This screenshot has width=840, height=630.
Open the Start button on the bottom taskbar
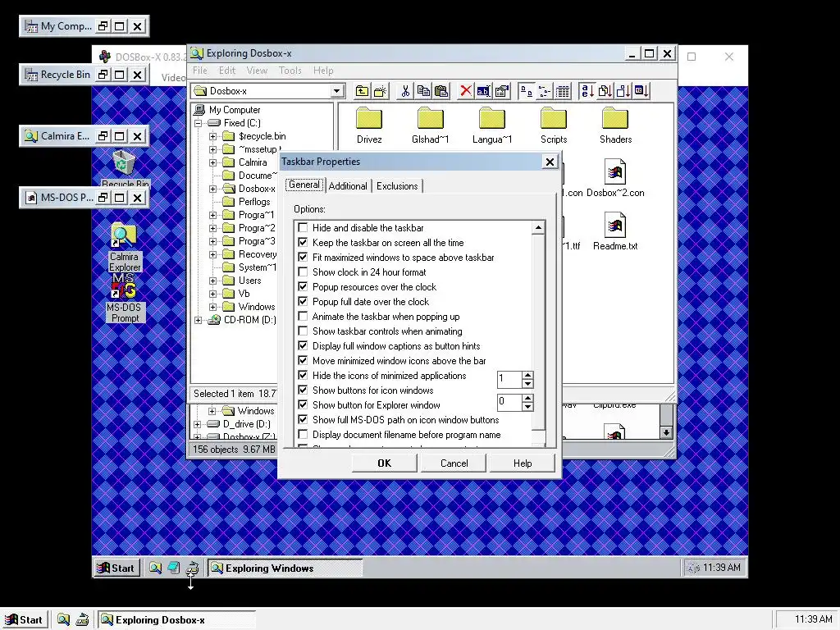tap(24, 620)
